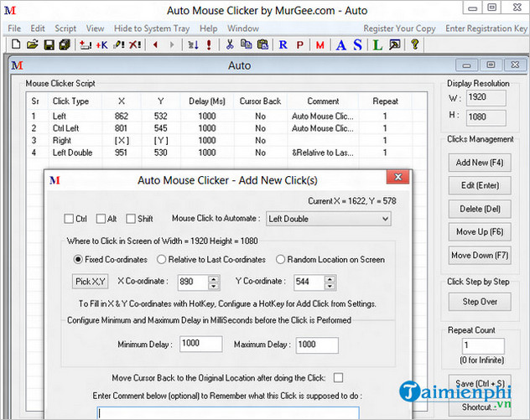Increase the X Co-ordinate with up arrow
The width and height of the screenshot is (530, 420).
213,279
